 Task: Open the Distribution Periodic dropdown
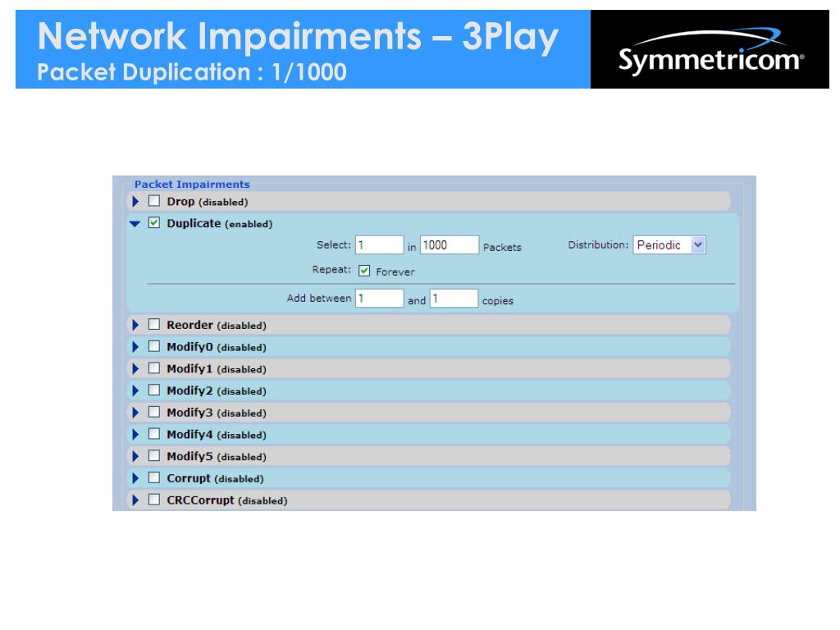pos(669,244)
